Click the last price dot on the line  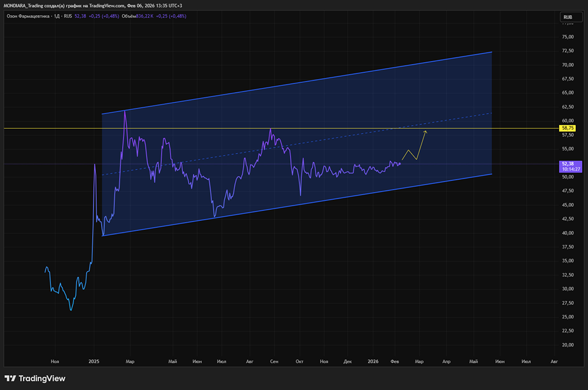(400, 164)
